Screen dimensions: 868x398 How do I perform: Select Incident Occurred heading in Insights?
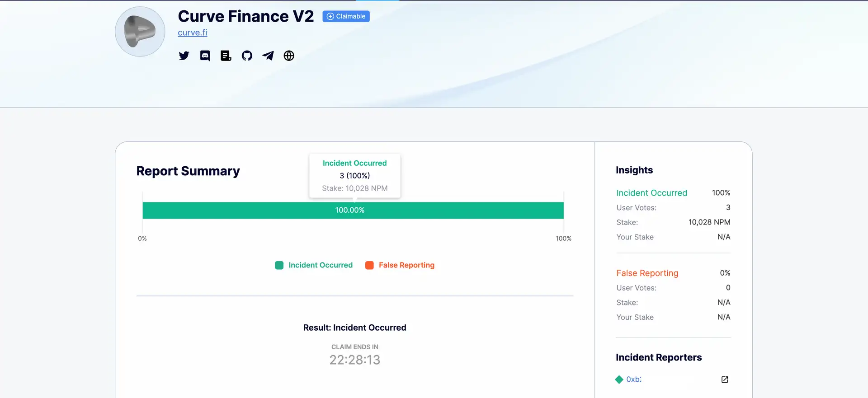click(x=651, y=193)
